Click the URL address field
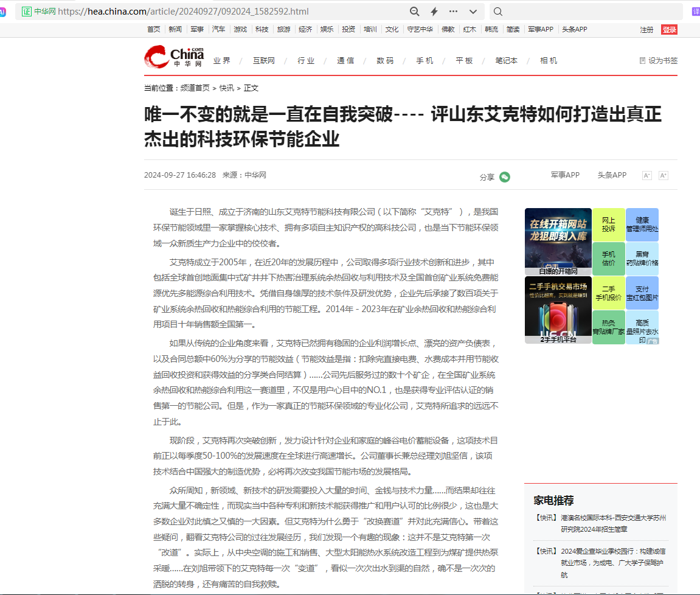Viewport: 700px width, 595px height. pyautogui.click(x=183, y=12)
